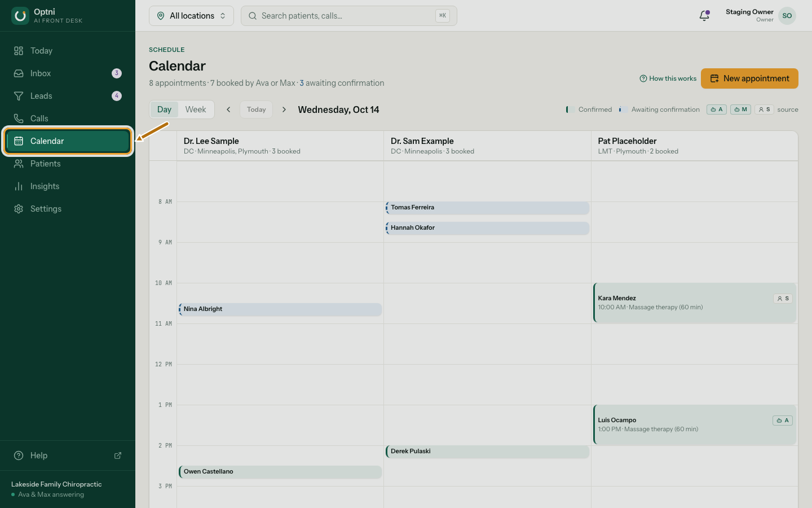Open Inbox in the sidebar

(x=68, y=73)
